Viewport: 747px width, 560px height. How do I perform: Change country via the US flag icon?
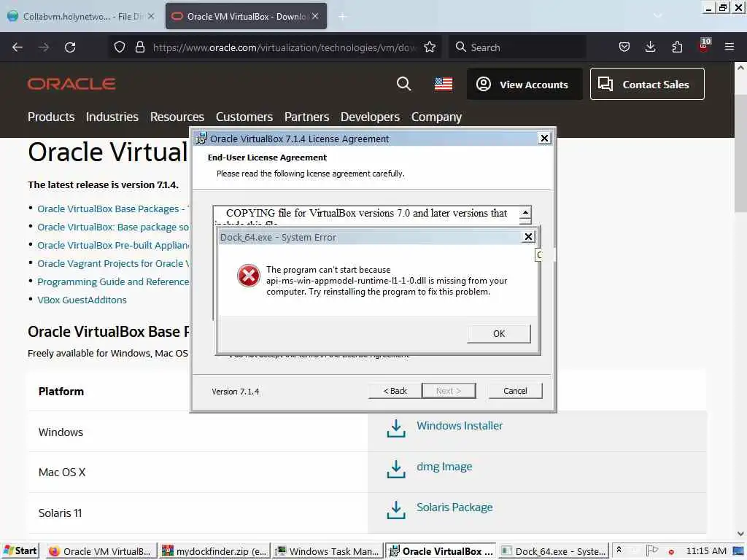coord(444,85)
